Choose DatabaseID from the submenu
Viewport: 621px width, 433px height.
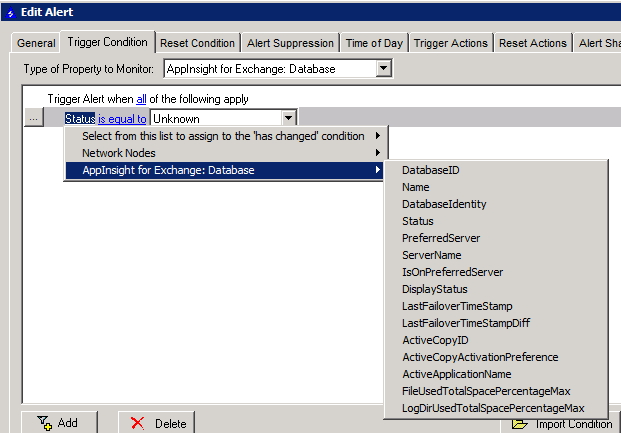click(496, 170)
